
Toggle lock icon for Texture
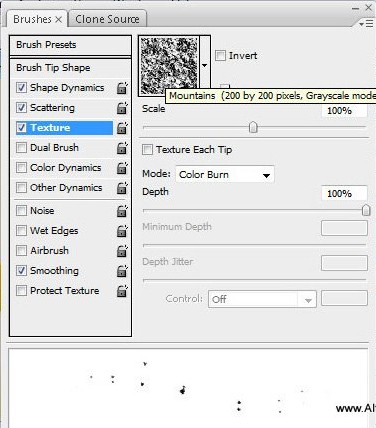(x=122, y=128)
